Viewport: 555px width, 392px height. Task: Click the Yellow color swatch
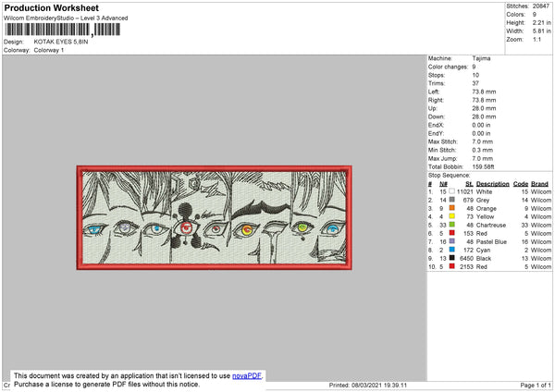pos(451,216)
